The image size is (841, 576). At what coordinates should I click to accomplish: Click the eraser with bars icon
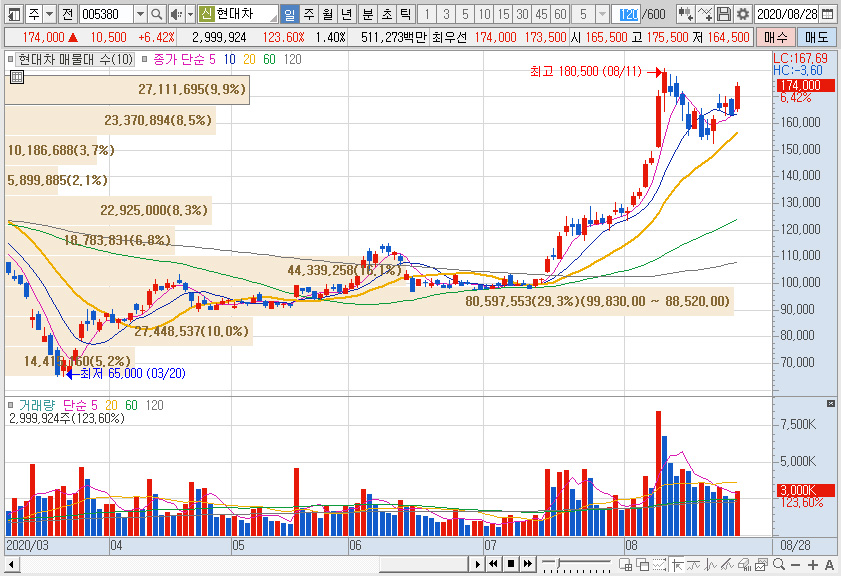[744, 564]
